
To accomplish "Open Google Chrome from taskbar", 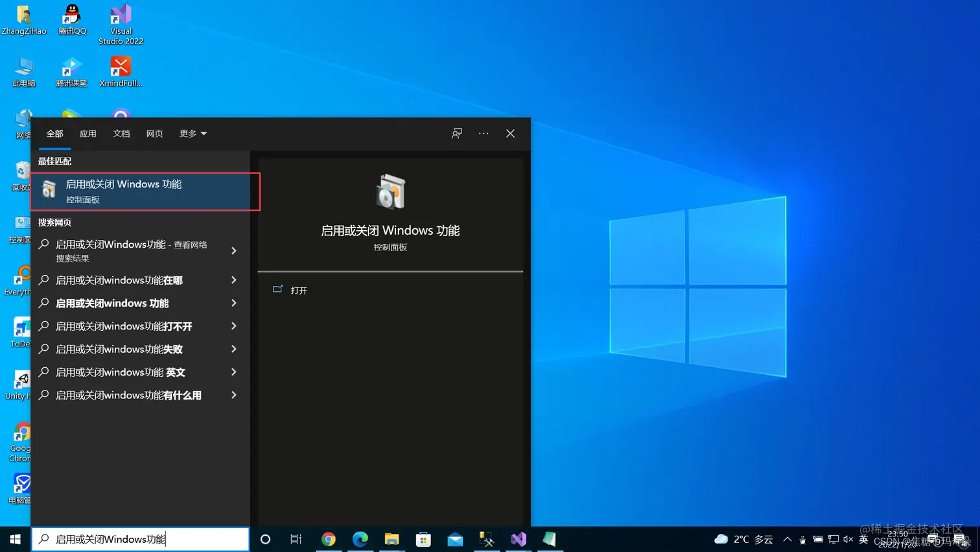I will pos(329,539).
